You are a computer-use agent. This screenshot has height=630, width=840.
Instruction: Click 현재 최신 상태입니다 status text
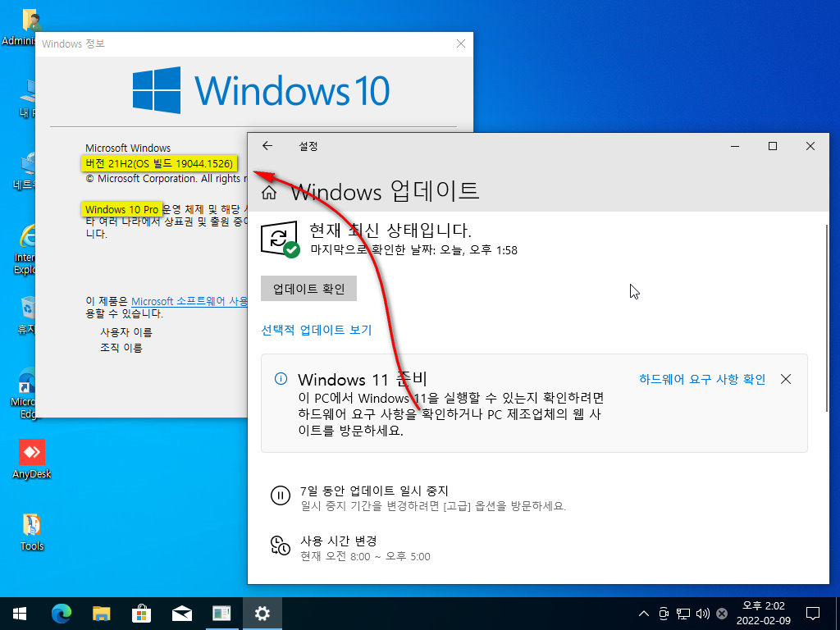[390, 230]
